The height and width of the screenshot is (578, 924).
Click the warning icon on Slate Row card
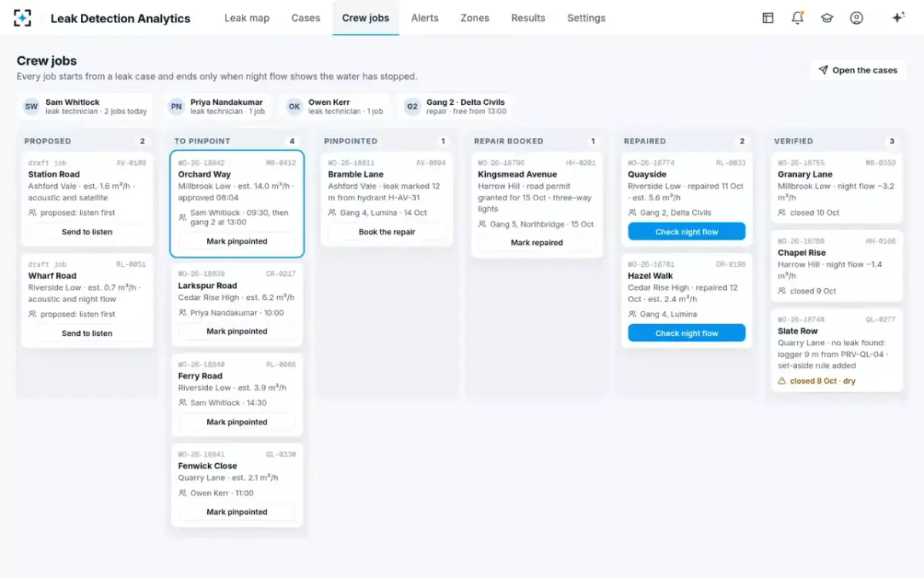[x=782, y=381]
